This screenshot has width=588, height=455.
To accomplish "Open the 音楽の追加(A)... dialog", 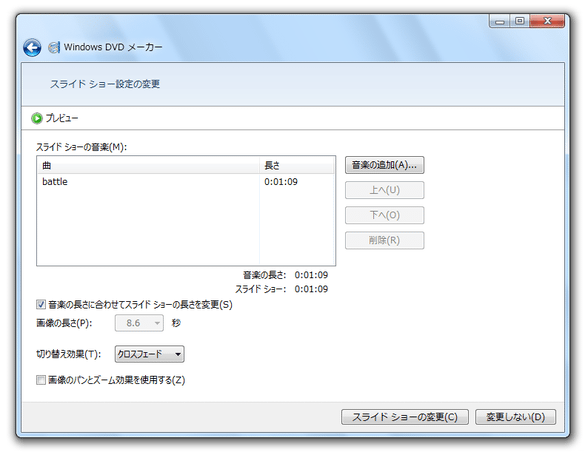I will [x=384, y=165].
